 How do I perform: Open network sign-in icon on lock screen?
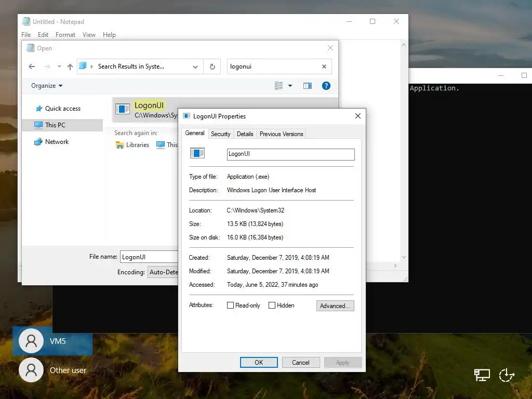tap(482, 375)
